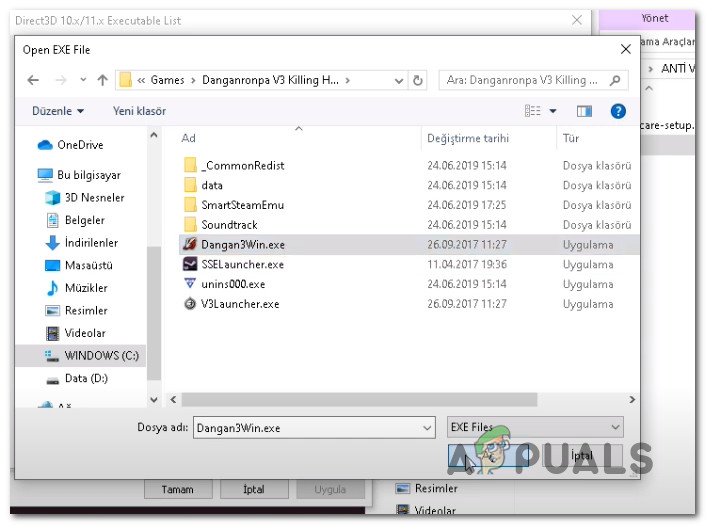
Task: Close the Direct3D Executable List window
Action: pos(576,20)
